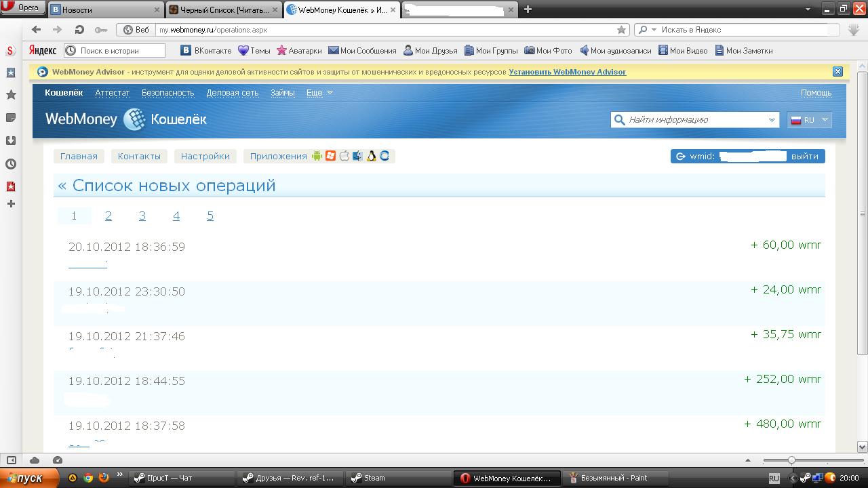Viewport: 868px width, 488px height.
Task: Adjust the page zoom slider in status bar
Action: 791,460
